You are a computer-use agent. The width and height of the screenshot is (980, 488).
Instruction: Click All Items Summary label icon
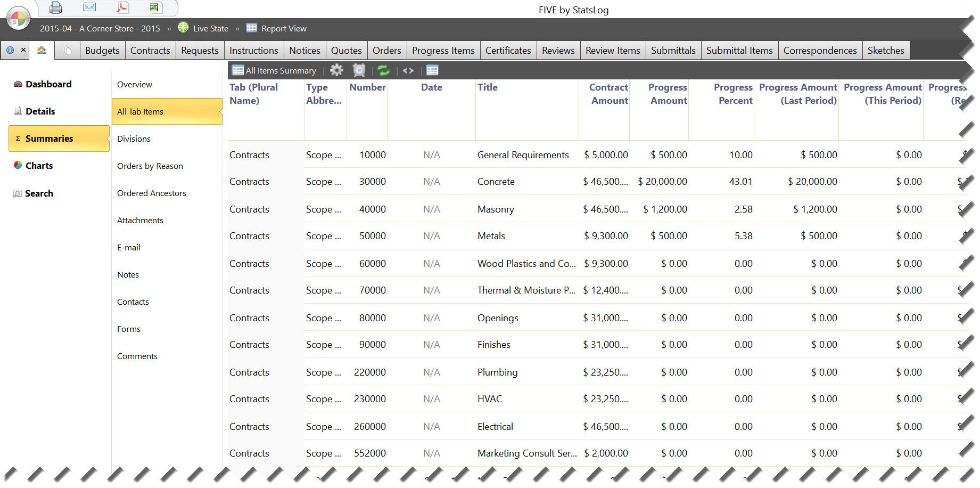pos(238,70)
